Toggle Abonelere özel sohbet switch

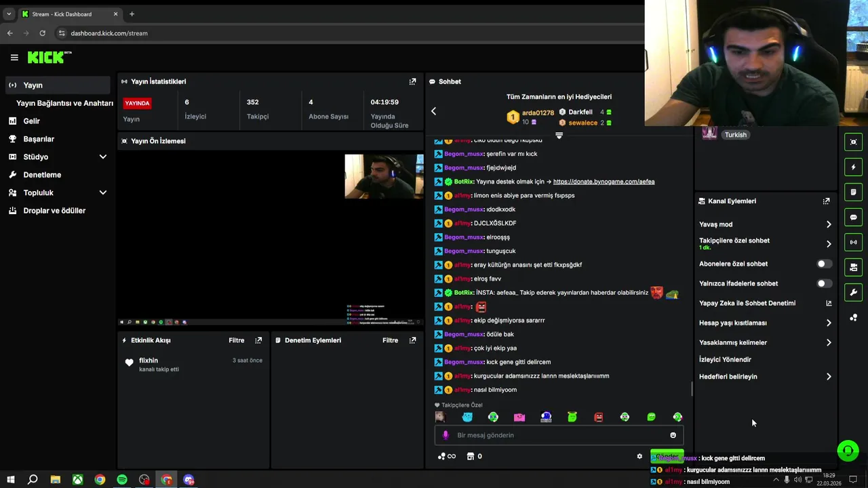(x=824, y=264)
